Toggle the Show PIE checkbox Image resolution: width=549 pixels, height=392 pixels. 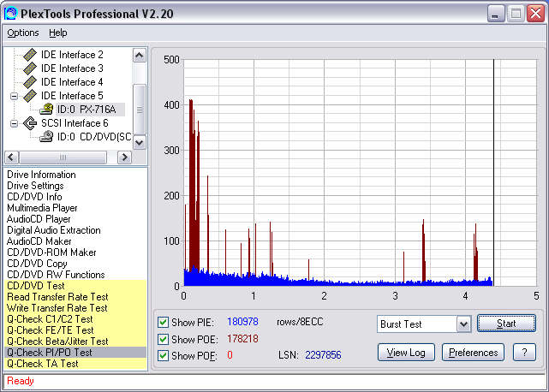point(163,322)
